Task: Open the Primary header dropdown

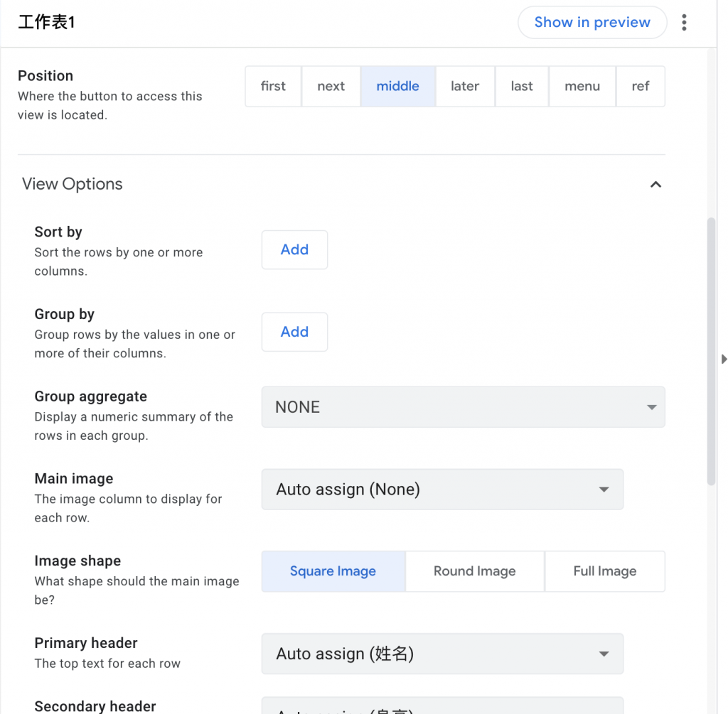Action: pos(442,654)
